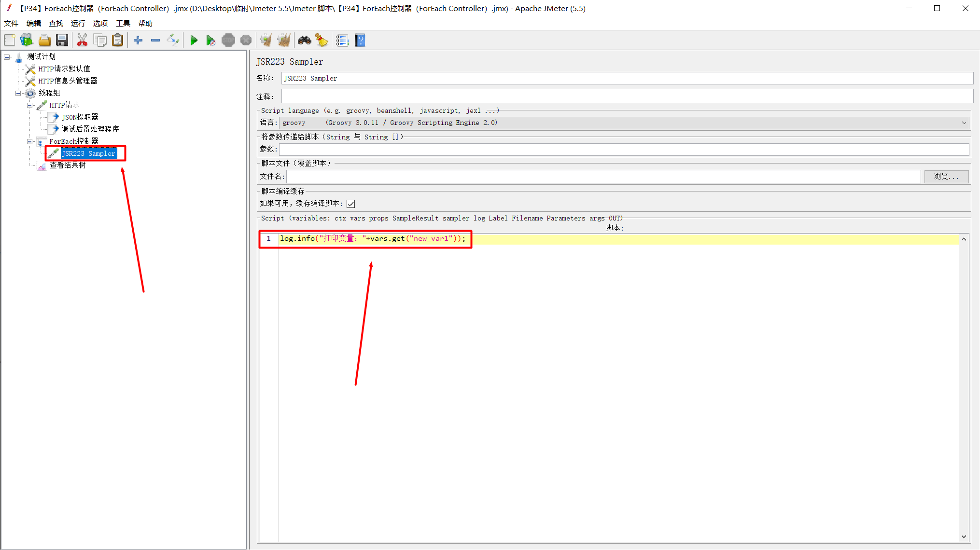
Task: Click the script editor scroll down arrow
Action: point(964,536)
